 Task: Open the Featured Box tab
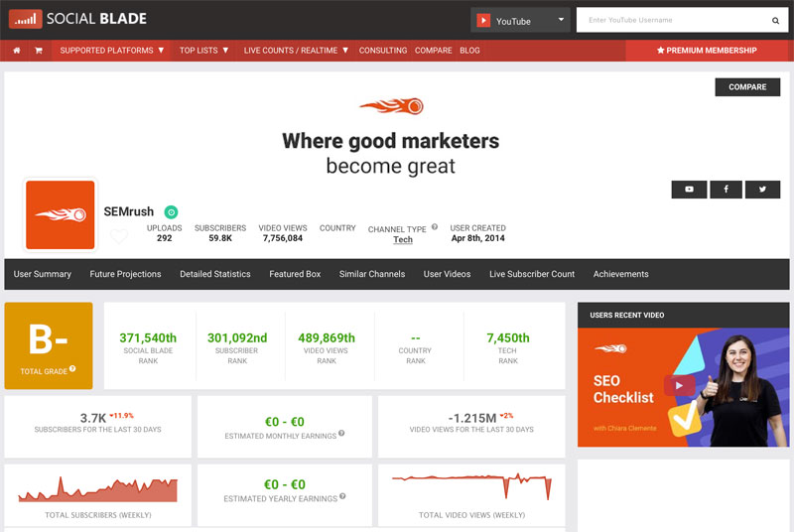click(295, 274)
